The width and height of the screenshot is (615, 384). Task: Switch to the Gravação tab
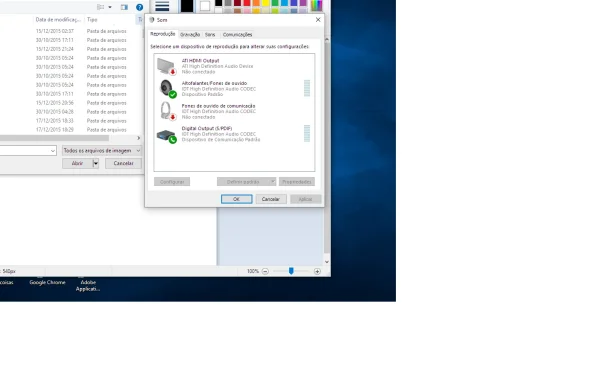pyautogui.click(x=190, y=35)
